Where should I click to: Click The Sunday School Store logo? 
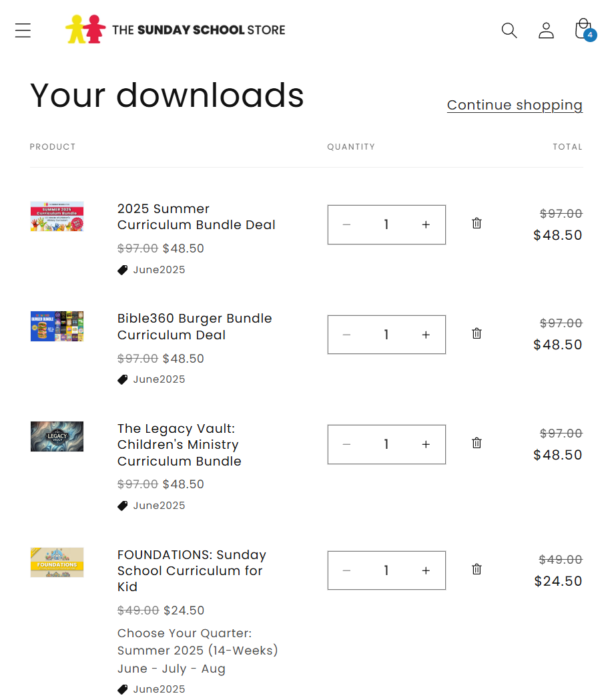click(175, 29)
